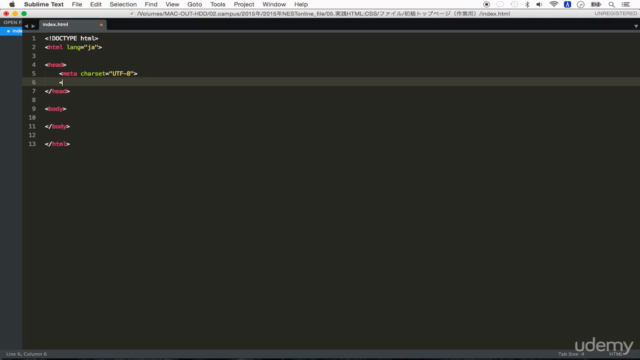
Task: Go to previous tab with left arrow
Action: (x=27, y=26)
